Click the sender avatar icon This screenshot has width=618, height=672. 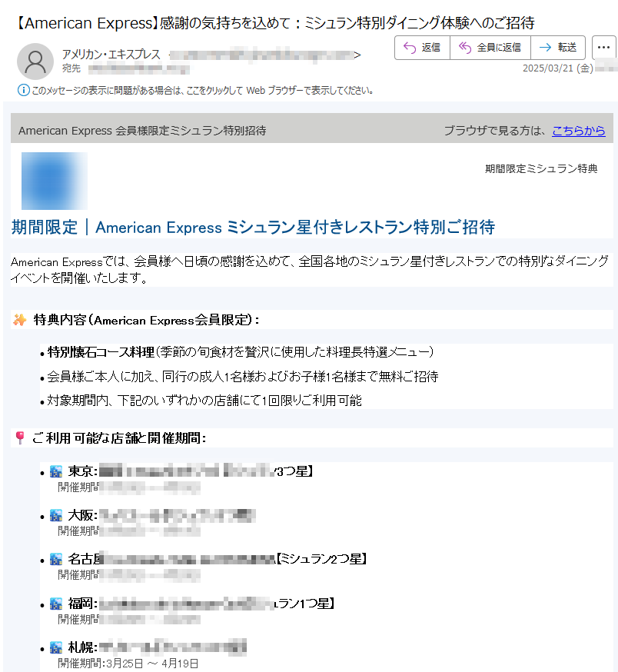tap(35, 62)
